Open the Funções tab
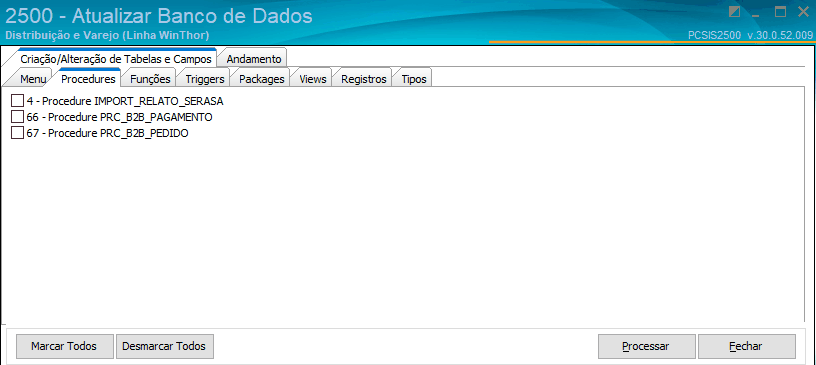Viewport: 816px width, 365px height. point(150,79)
